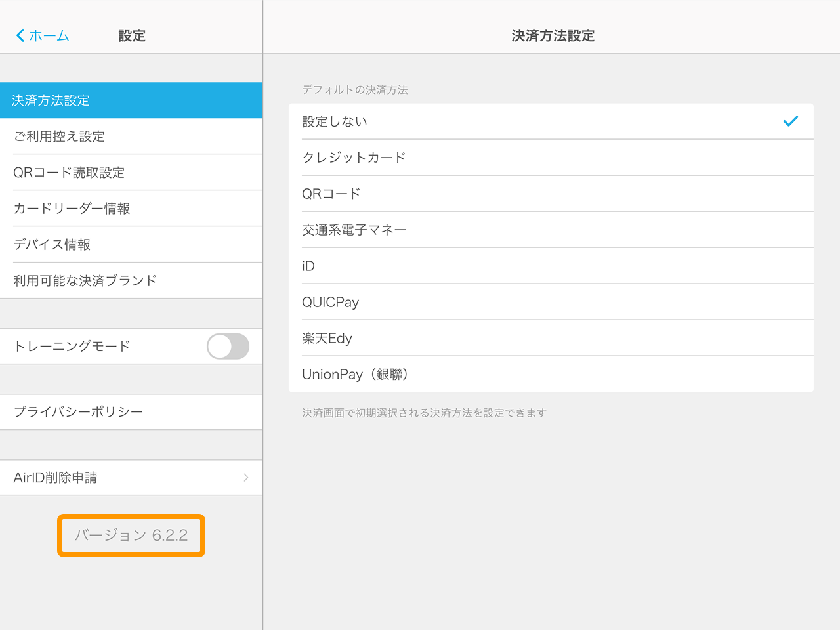Click the blue checkmark next to 設定しない
Screen dimensions: 840x630
791,121
